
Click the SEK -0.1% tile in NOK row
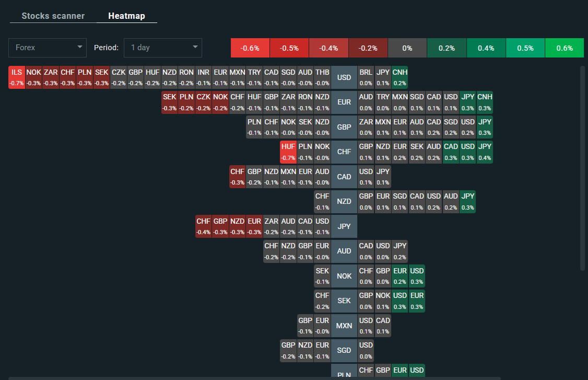322,276
